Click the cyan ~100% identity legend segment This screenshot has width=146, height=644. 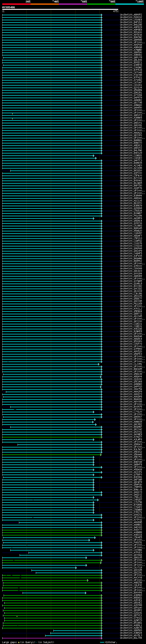coord(130,4)
